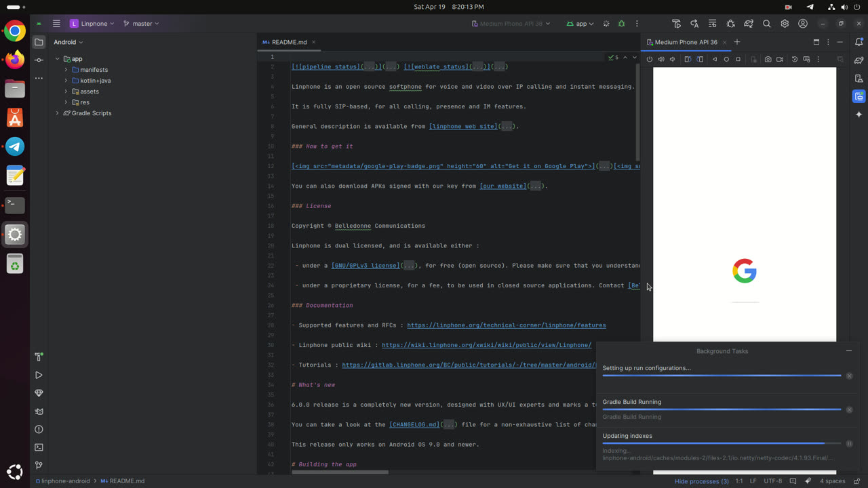Click the Updating indexes progress bar
868x488 pixels.
coord(722,443)
